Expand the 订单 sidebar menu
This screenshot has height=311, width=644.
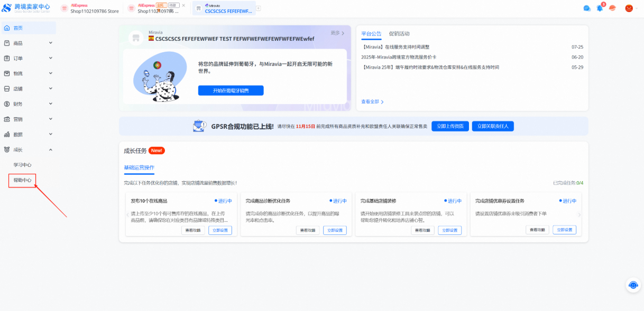50,58
